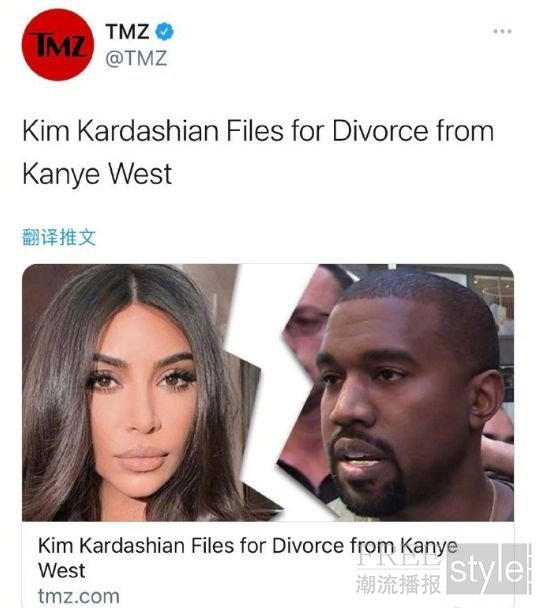This screenshot has height=608, width=538.
Task: Select the bold TMZ display name
Action: [127, 32]
